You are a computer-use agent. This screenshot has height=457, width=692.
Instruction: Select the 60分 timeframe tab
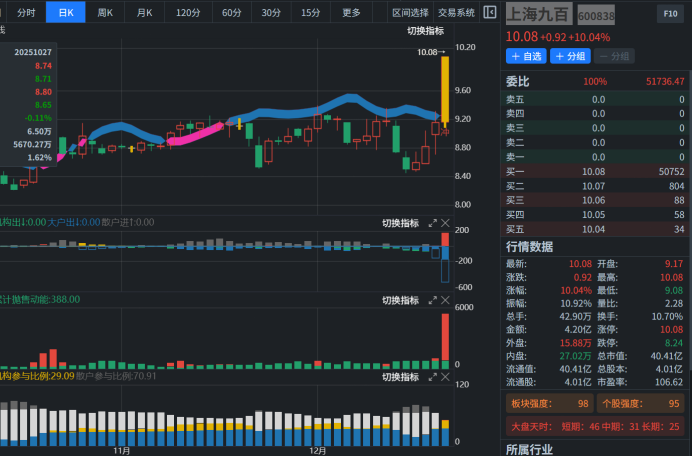pyautogui.click(x=231, y=13)
